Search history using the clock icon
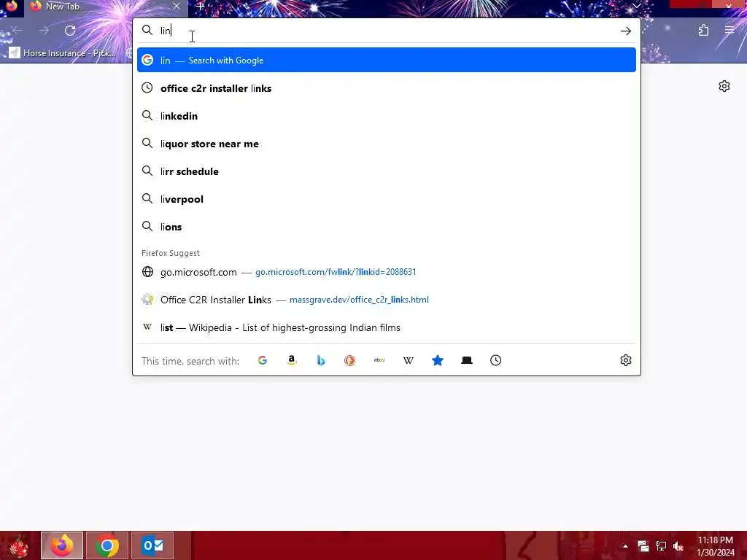The height and width of the screenshot is (560, 747). point(496,360)
